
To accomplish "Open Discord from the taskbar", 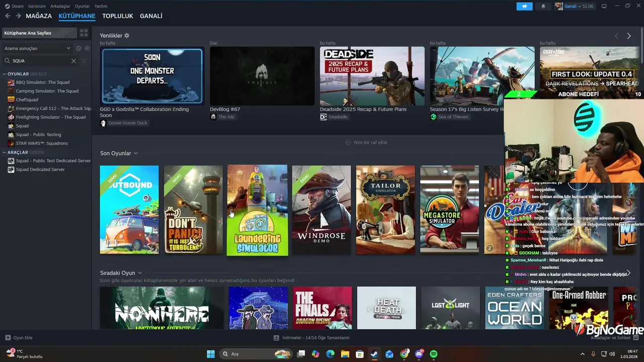I will [x=419, y=354].
